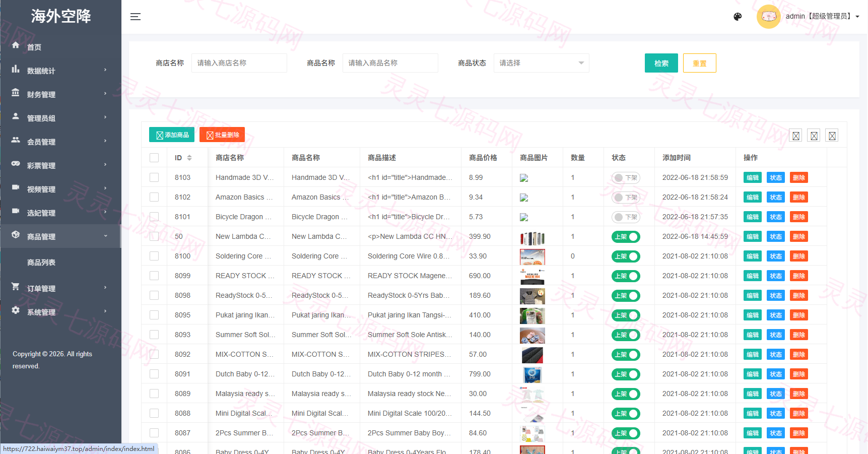
Task: Click the 添加商品 button
Action: pos(172,135)
